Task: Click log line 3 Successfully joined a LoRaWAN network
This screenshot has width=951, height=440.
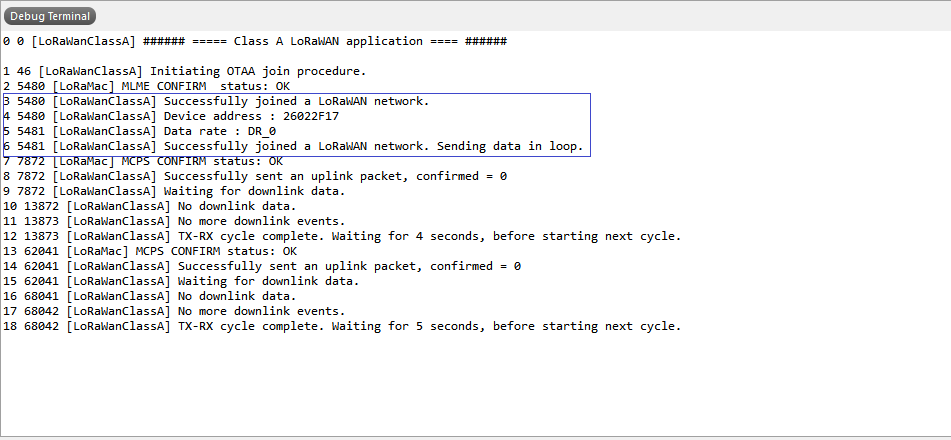Action: 216,101
